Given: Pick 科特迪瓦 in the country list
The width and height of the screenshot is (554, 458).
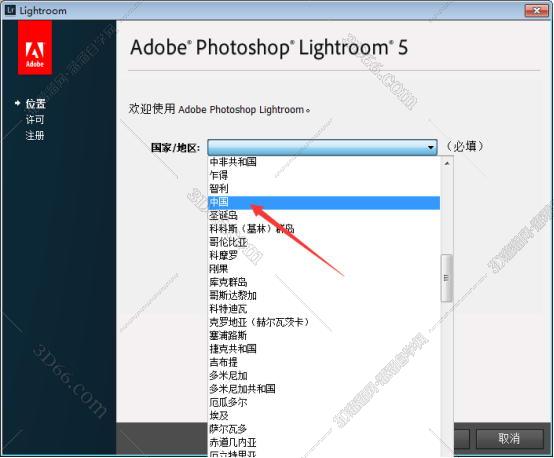Looking at the screenshot, I should click(324, 309).
